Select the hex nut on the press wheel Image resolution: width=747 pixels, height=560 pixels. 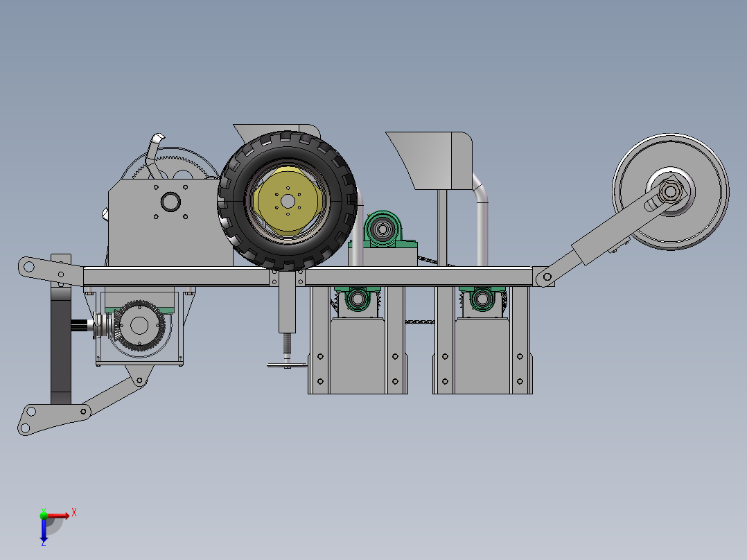pos(671,191)
